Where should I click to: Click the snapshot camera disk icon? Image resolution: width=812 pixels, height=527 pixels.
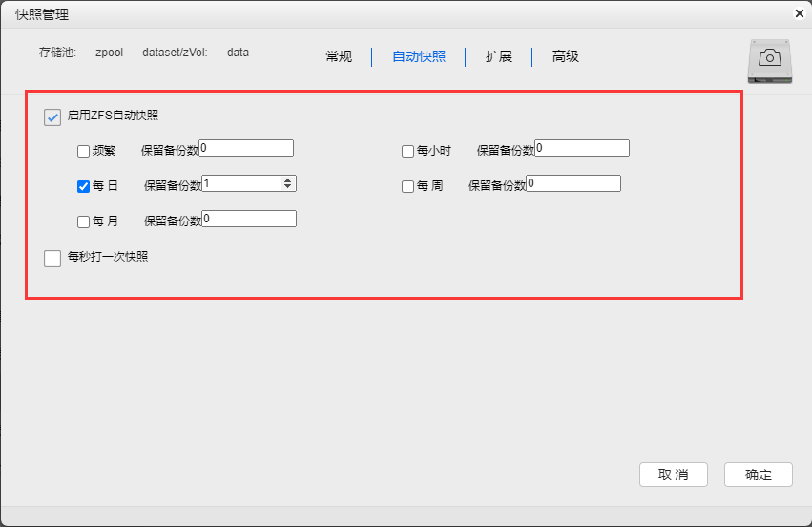[770, 60]
